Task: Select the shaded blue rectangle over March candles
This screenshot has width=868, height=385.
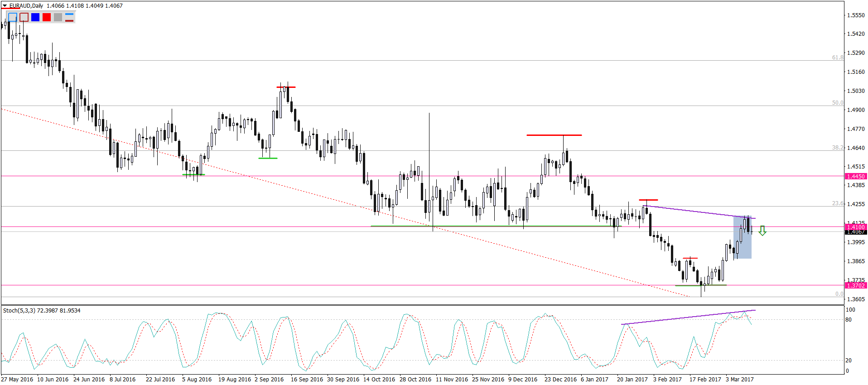Action: tap(743, 237)
